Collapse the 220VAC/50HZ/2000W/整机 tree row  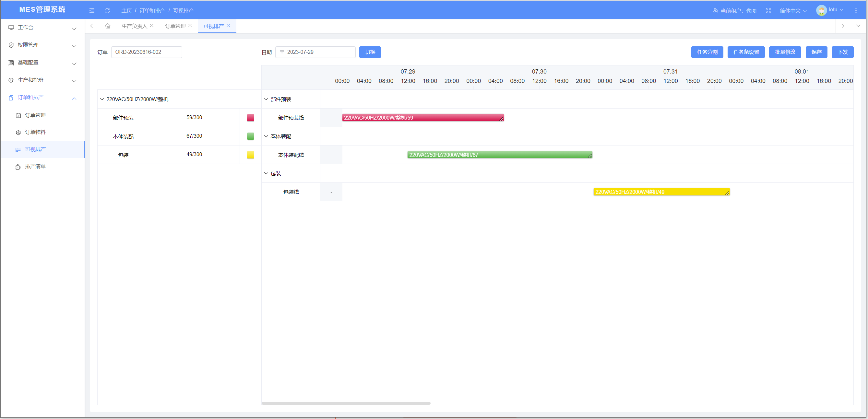pyautogui.click(x=102, y=99)
